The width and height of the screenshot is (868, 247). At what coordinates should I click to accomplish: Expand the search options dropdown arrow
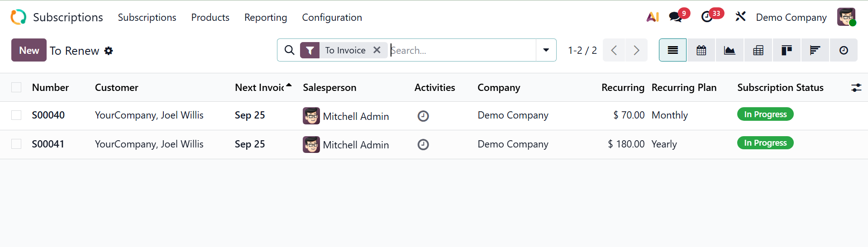point(546,50)
